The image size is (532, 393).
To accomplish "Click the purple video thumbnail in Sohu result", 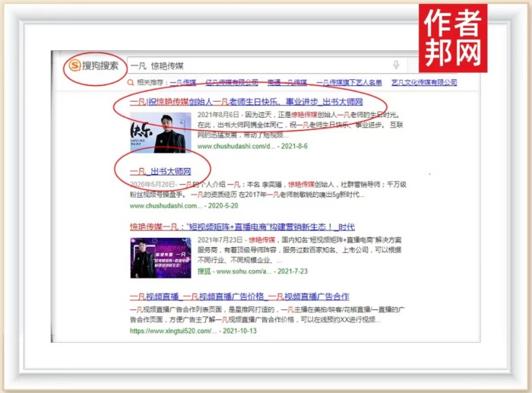I will (160, 258).
